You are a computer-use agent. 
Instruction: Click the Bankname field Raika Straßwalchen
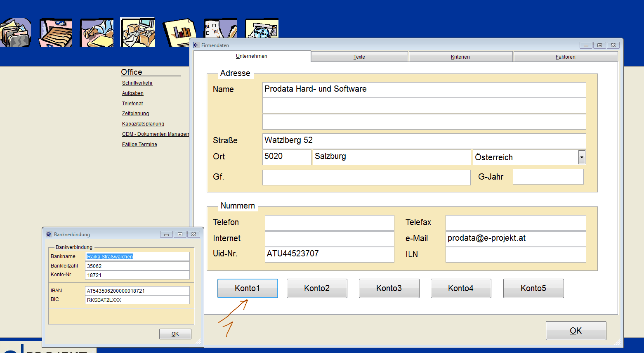coord(137,256)
